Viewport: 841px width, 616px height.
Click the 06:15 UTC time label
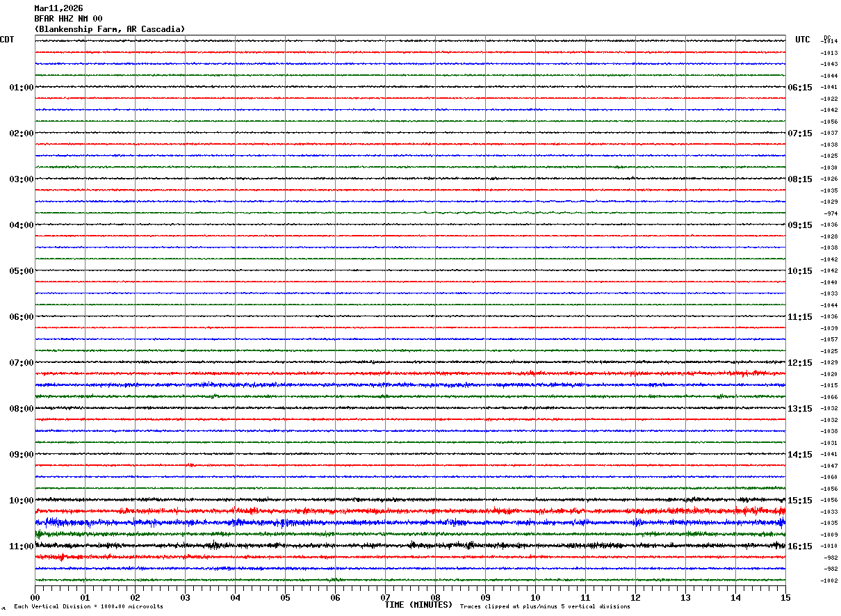pyautogui.click(x=800, y=88)
